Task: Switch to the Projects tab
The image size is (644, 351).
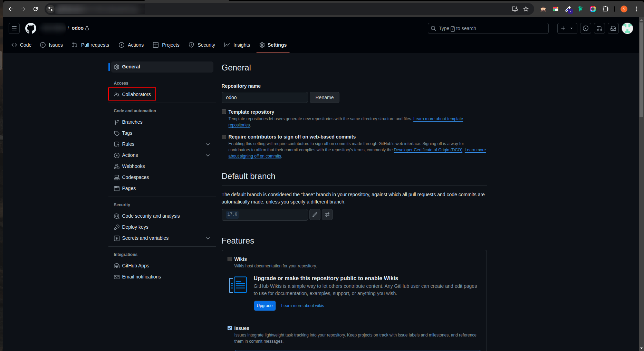Action: pyautogui.click(x=166, y=45)
